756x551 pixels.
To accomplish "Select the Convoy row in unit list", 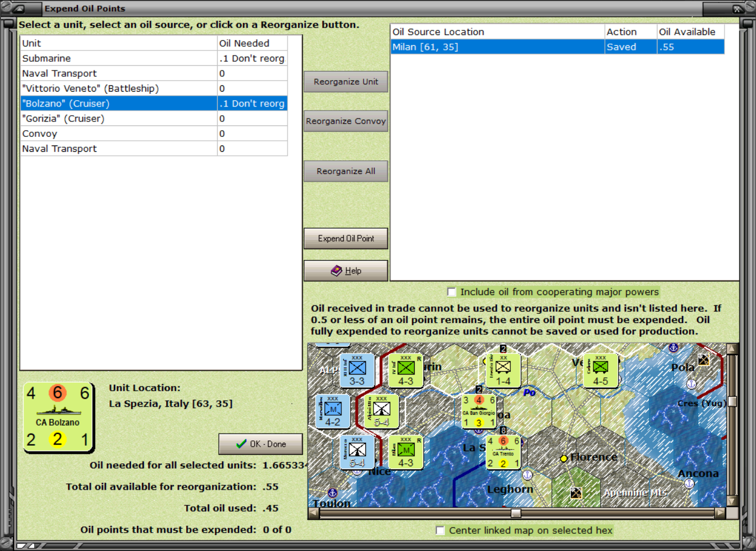I will (x=153, y=133).
